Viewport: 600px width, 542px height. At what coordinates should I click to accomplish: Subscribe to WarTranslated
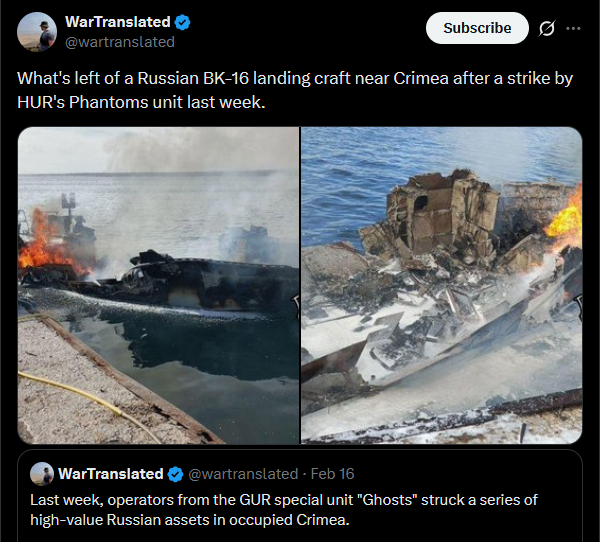coord(477,28)
